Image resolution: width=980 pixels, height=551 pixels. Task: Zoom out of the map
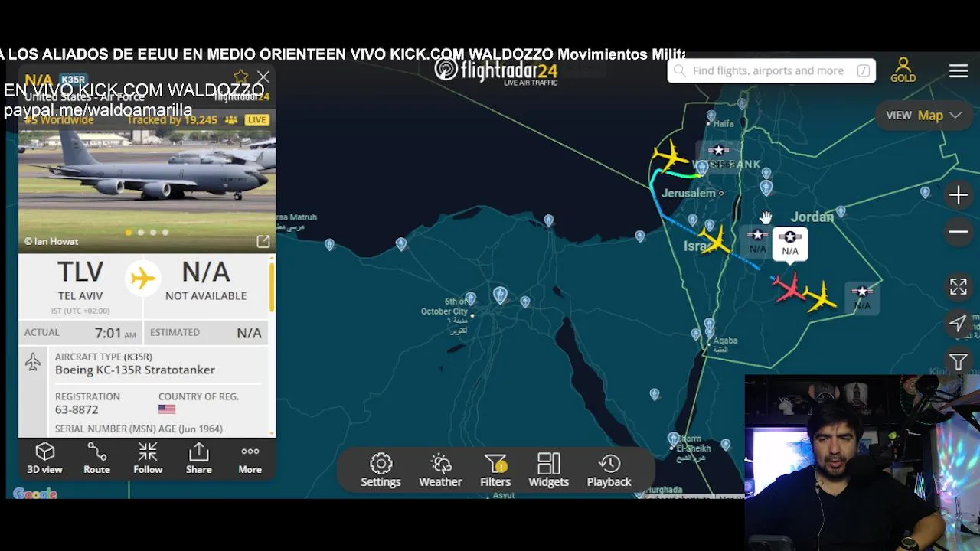click(959, 231)
